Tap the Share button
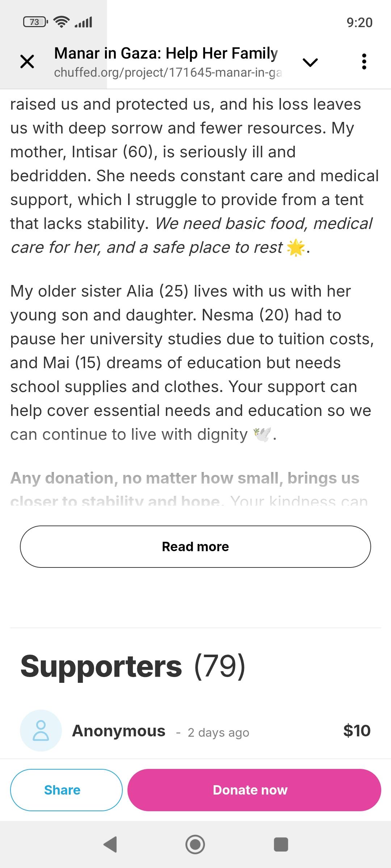391x868 pixels. [x=66, y=790]
